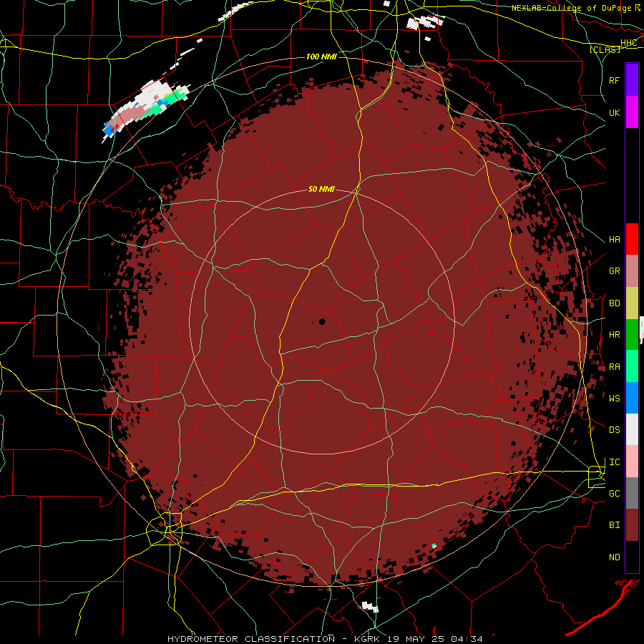Click the 'HR' legend label

point(614,335)
